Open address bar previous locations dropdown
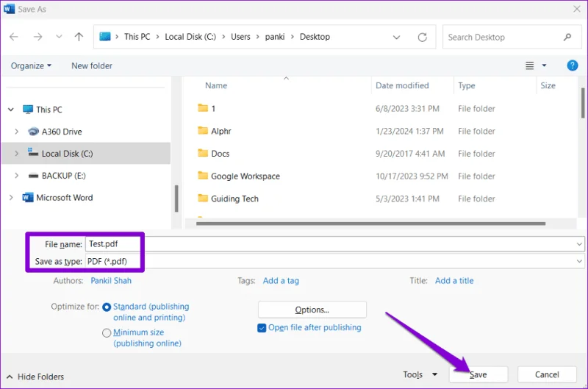 coord(396,38)
